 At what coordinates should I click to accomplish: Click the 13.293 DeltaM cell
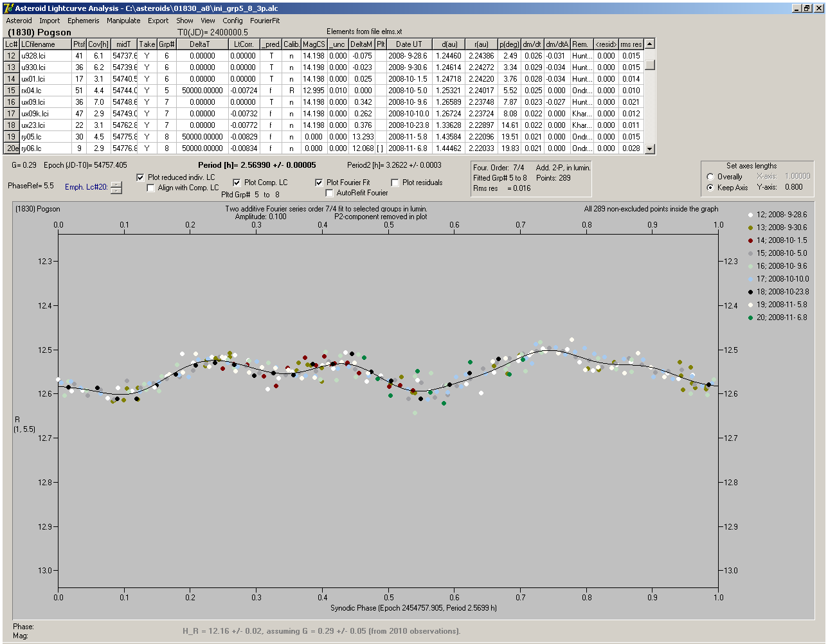click(x=362, y=137)
